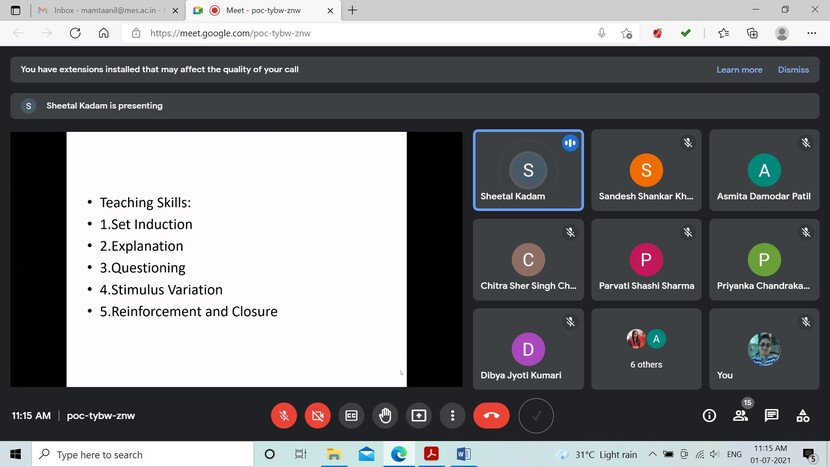Dismiss the extensions warning banner
This screenshot has width=830, height=467.
(x=793, y=70)
